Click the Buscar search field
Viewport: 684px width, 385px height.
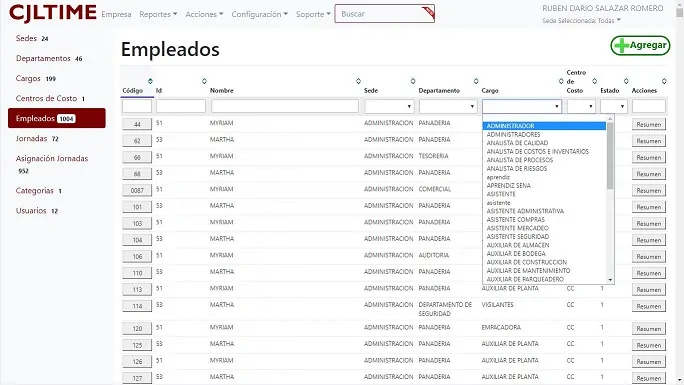(384, 14)
